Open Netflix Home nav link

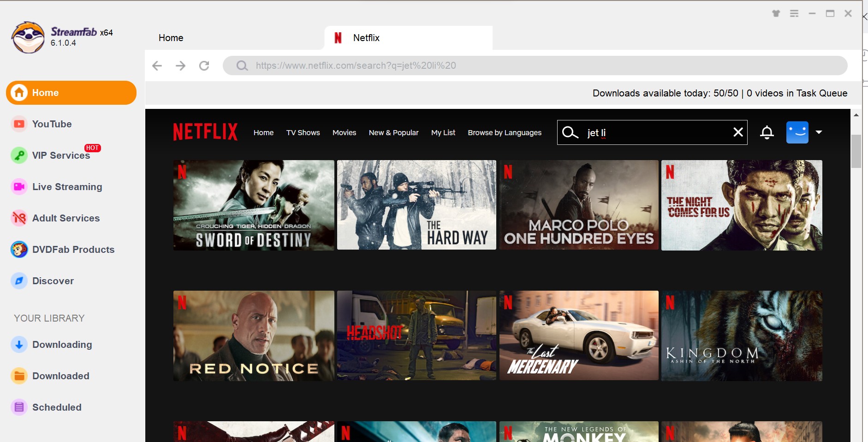tap(263, 133)
